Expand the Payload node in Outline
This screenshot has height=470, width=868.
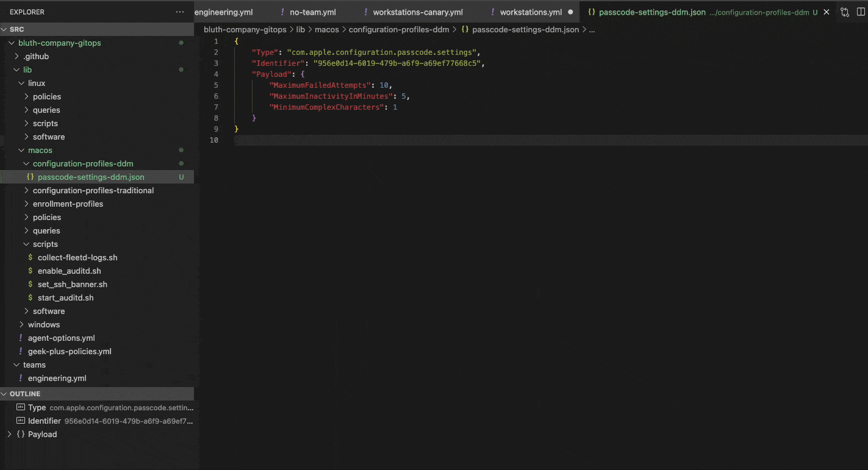click(x=9, y=434)
